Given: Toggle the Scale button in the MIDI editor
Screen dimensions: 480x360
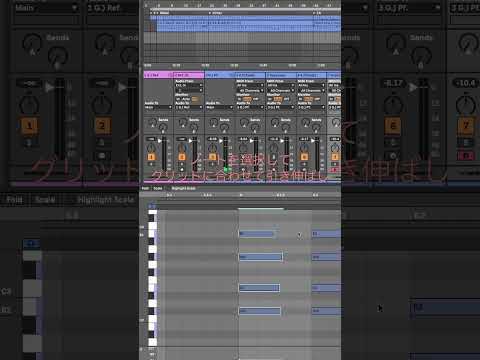Looking at the screenshot, I should pyautogui.click(x=158, y=188).
